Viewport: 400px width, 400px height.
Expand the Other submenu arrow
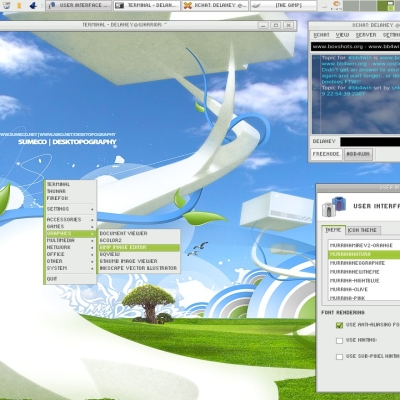(92, 262)
